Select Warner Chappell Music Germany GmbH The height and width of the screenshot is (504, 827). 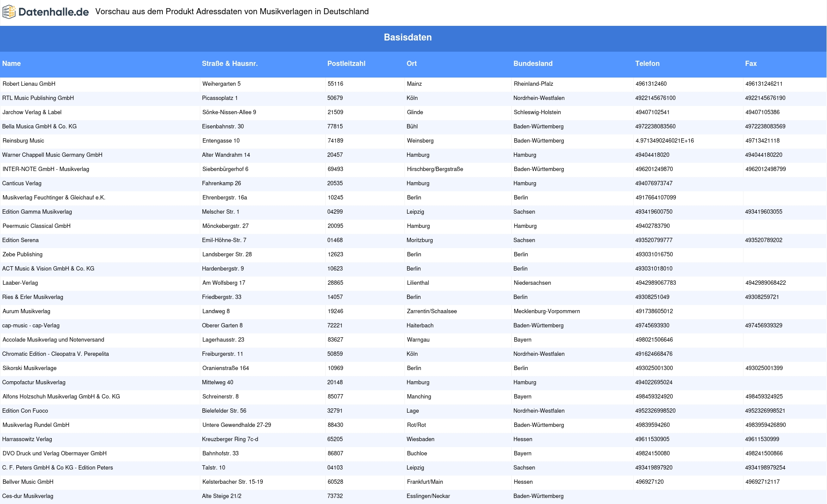[x=52, y=155]
